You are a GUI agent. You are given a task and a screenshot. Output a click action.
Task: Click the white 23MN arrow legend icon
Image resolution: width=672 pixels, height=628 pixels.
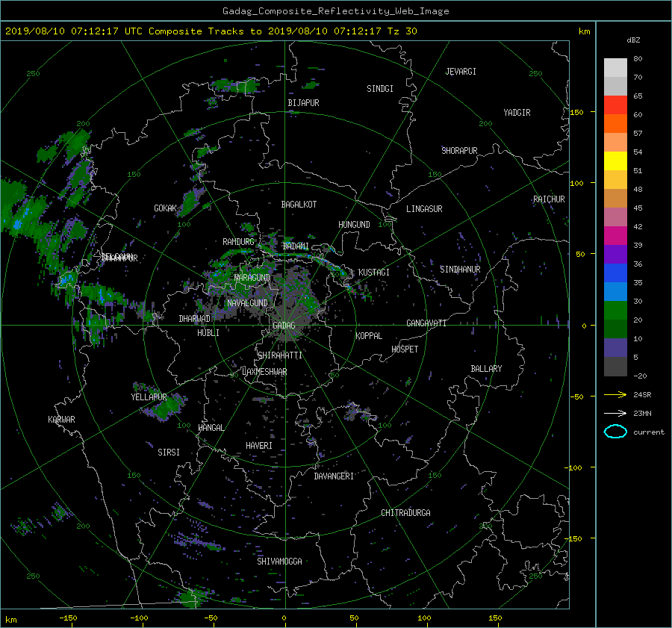point(615,413)
